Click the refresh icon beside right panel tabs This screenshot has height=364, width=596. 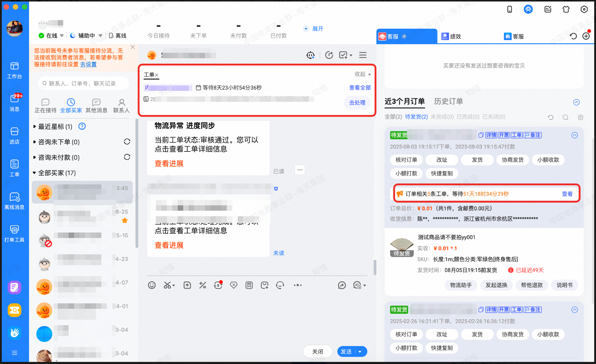coord(573,36)
